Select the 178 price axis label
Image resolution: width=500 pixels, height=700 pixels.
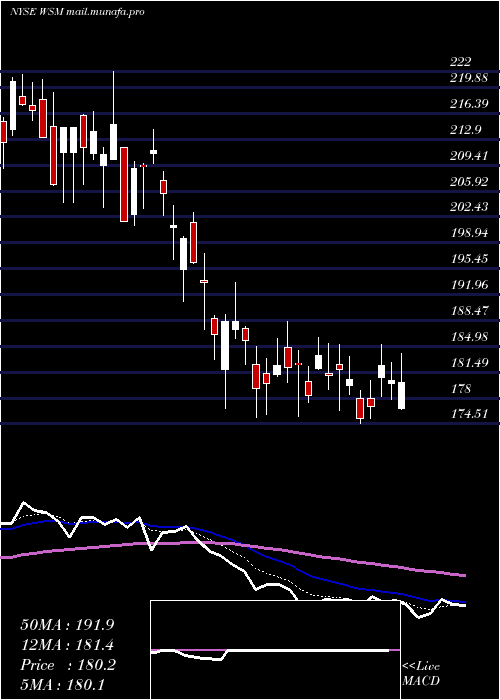461,388
